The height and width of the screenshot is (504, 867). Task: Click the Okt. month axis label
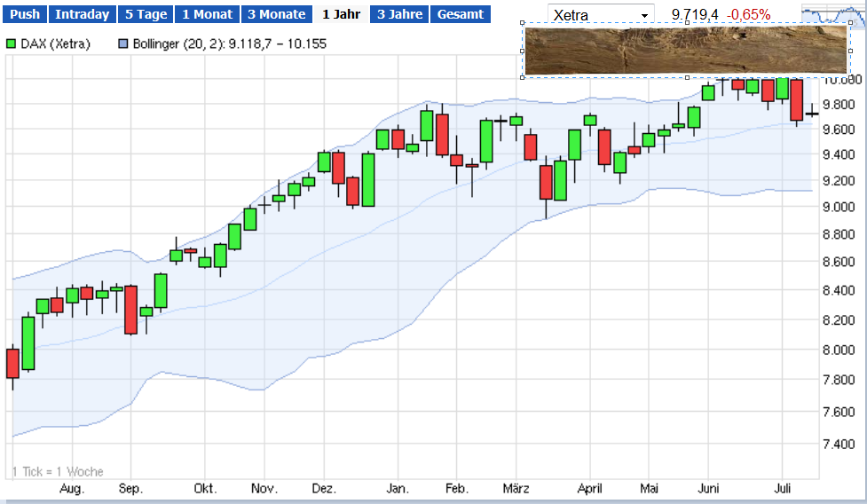point(205,489)
